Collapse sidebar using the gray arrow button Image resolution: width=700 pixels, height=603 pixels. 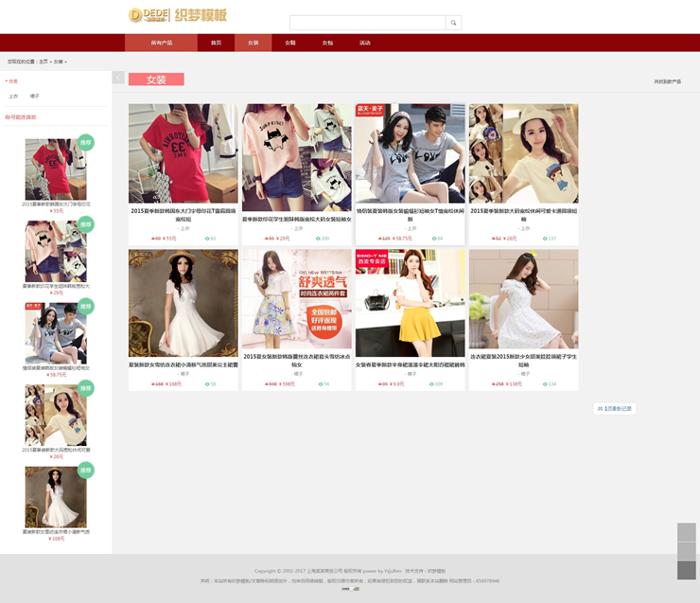point(118,78)
